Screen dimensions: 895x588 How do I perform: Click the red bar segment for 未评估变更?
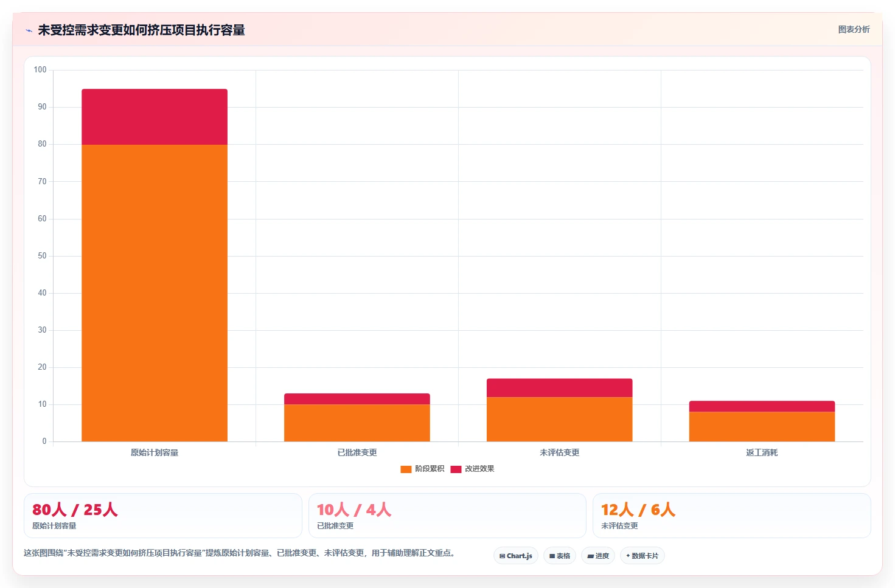pyautogui.click(x=559, y=388)
